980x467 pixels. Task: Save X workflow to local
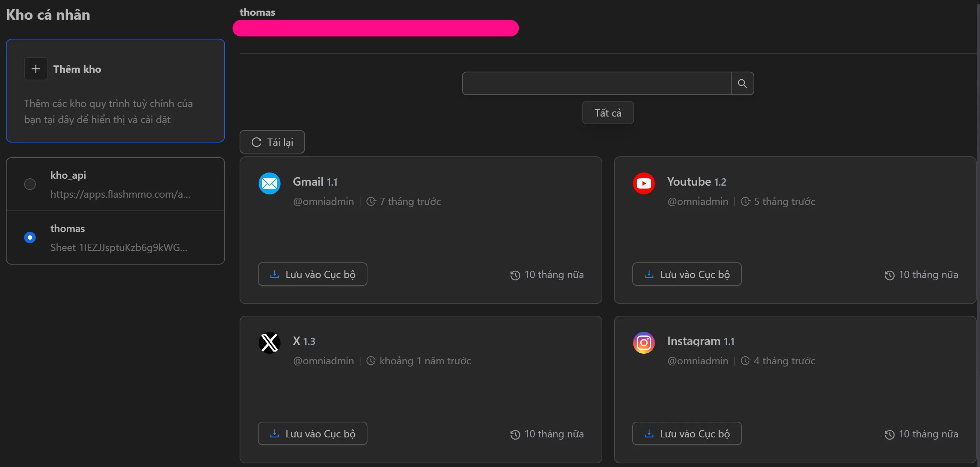click(x=312, y=433)
